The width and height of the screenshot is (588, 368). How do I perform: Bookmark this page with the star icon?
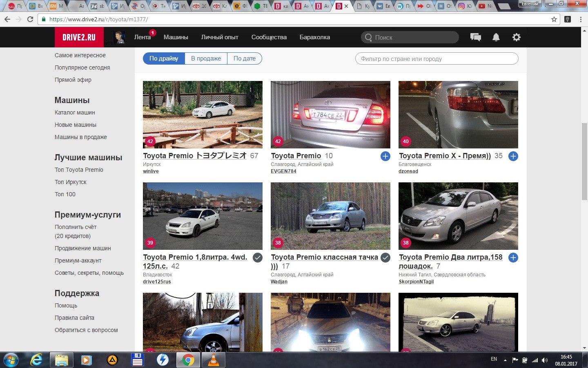point(554,19)
